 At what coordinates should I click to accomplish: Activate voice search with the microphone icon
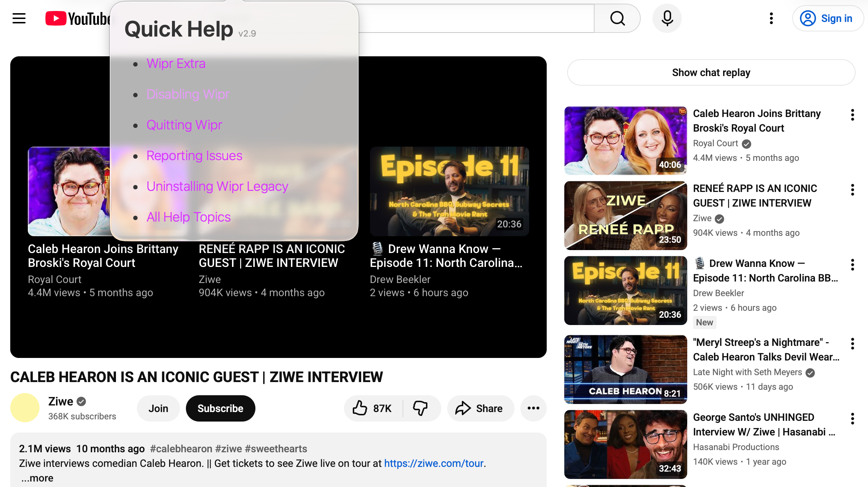[667, 18]
